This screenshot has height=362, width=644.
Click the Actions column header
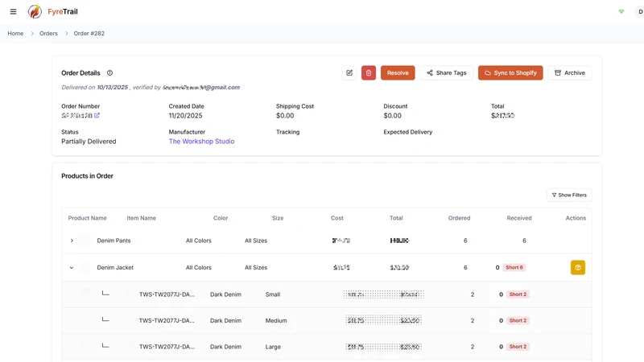[x=576, y=218]
